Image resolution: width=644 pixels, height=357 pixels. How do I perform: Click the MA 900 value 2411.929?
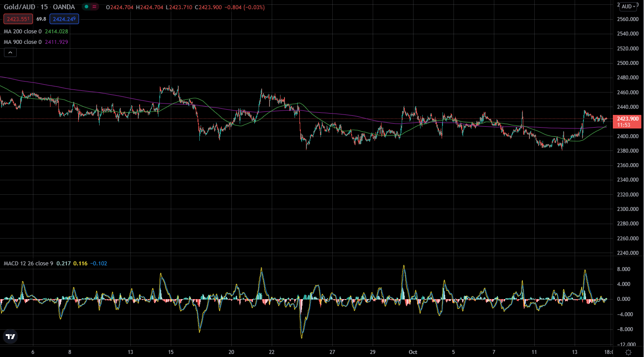pos(57,42)
